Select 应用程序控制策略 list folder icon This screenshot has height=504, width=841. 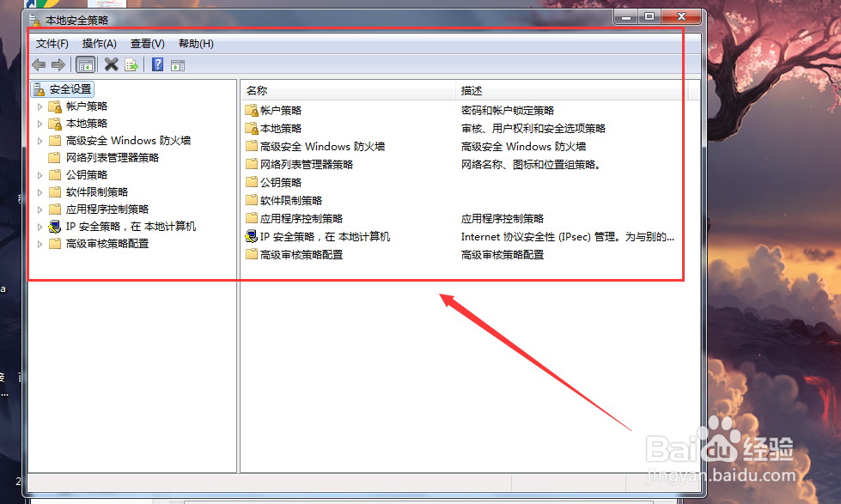(252, 218)
